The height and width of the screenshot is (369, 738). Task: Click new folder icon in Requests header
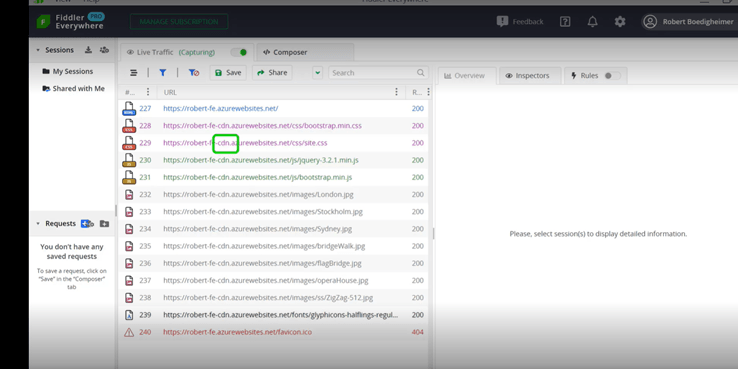(104, 224)
